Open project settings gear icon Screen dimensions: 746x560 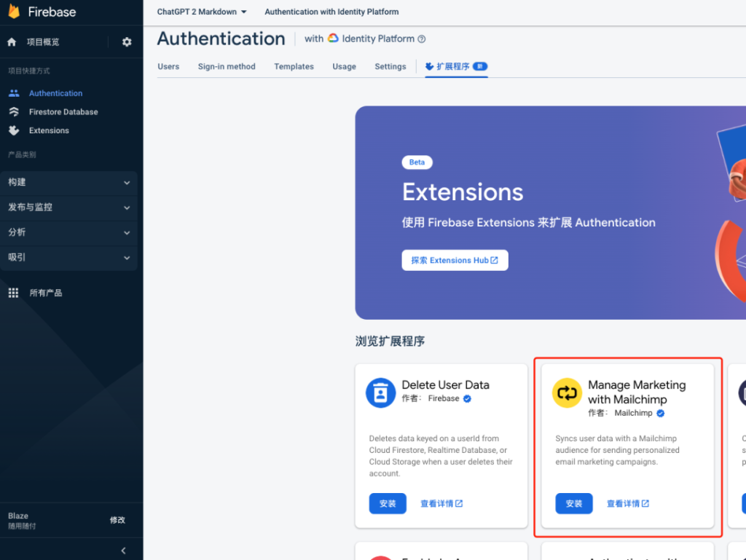click(127, 42)
